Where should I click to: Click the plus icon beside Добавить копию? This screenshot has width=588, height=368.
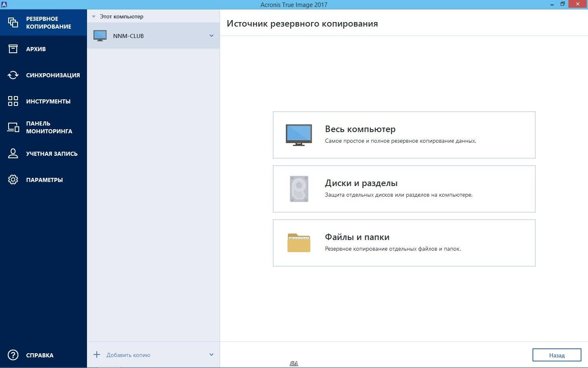97,355
